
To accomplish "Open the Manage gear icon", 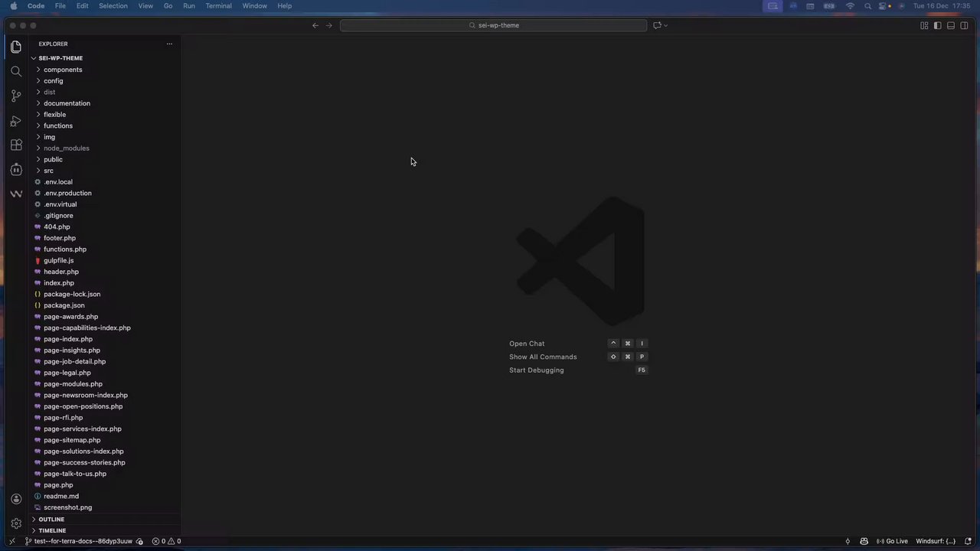I will [x=16, y=523].
